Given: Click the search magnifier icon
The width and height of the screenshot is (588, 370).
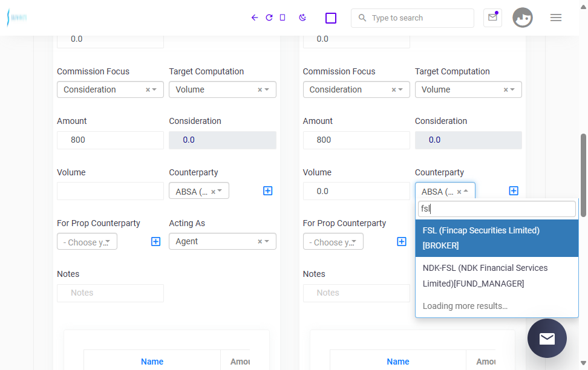Looking at the screenshot, I should [x=362, y=18].
